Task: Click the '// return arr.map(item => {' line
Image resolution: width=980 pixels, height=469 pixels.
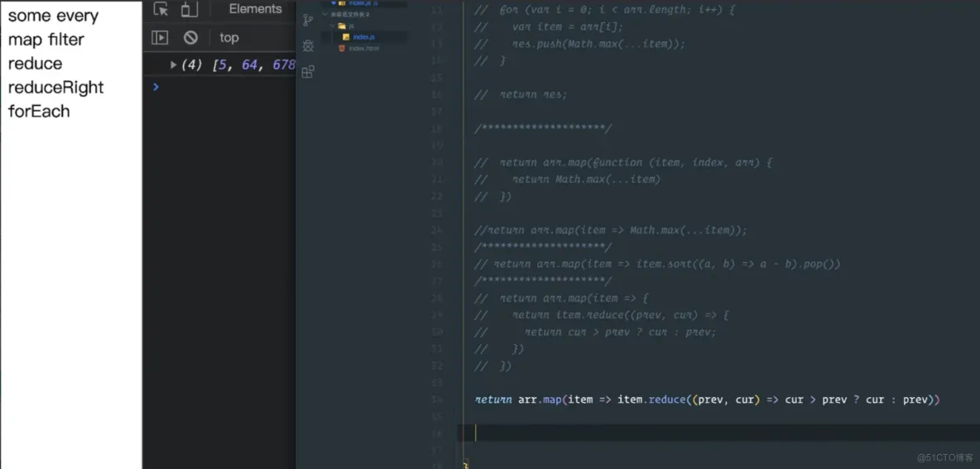Action: coord(561,298)
